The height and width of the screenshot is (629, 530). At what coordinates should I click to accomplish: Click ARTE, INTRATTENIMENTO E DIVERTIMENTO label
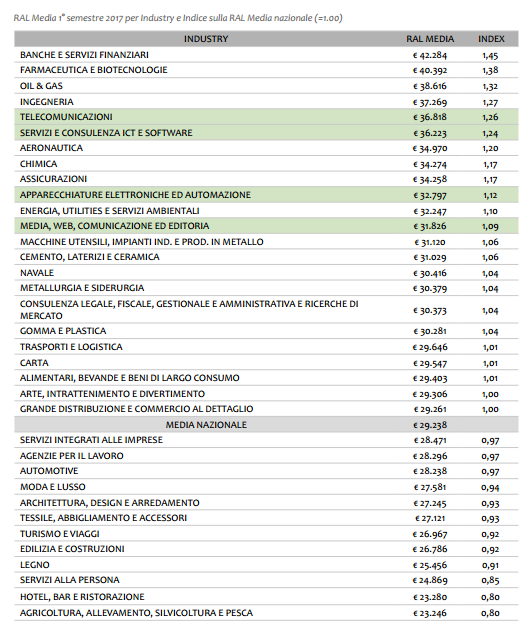pos(112,394)
